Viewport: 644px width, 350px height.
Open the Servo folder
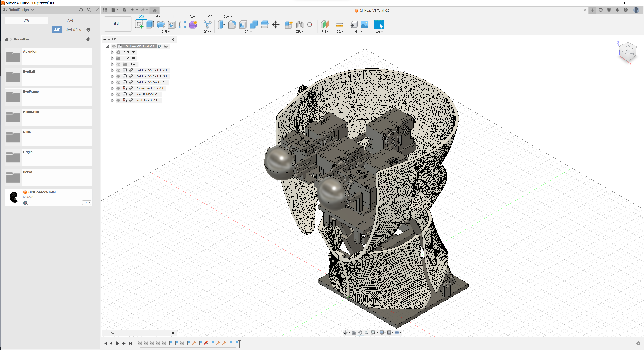(x=48, y=177)
